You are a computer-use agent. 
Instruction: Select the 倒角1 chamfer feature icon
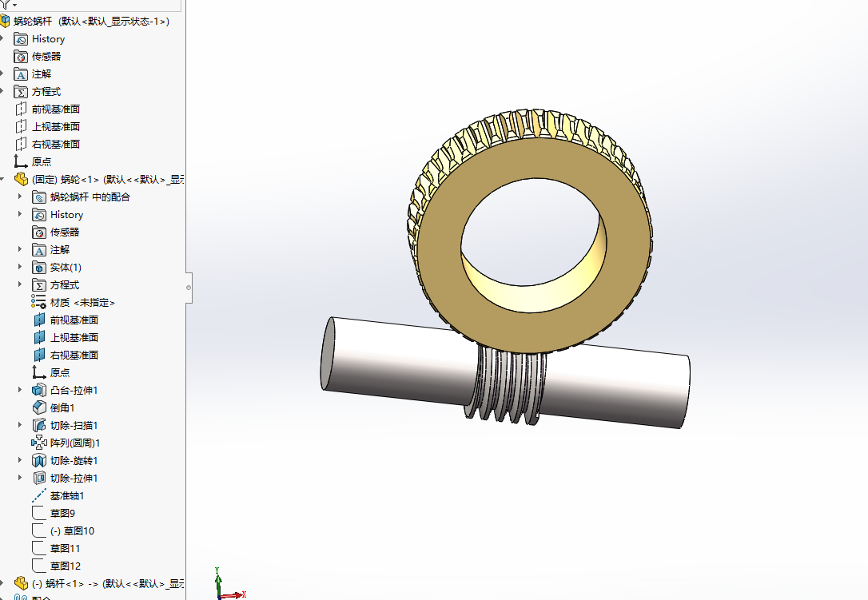(x=38, y=408)
